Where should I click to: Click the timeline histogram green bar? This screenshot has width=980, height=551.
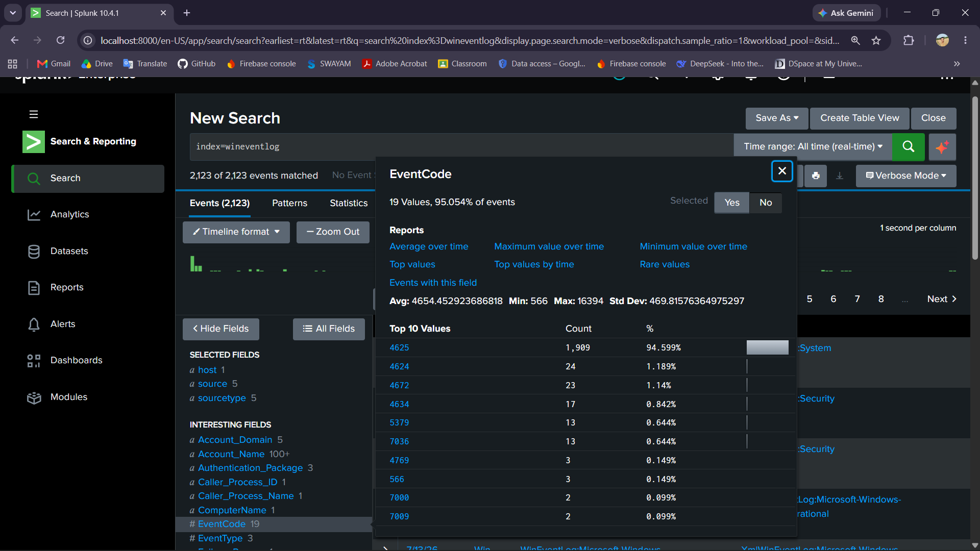[x=192, y=263]
